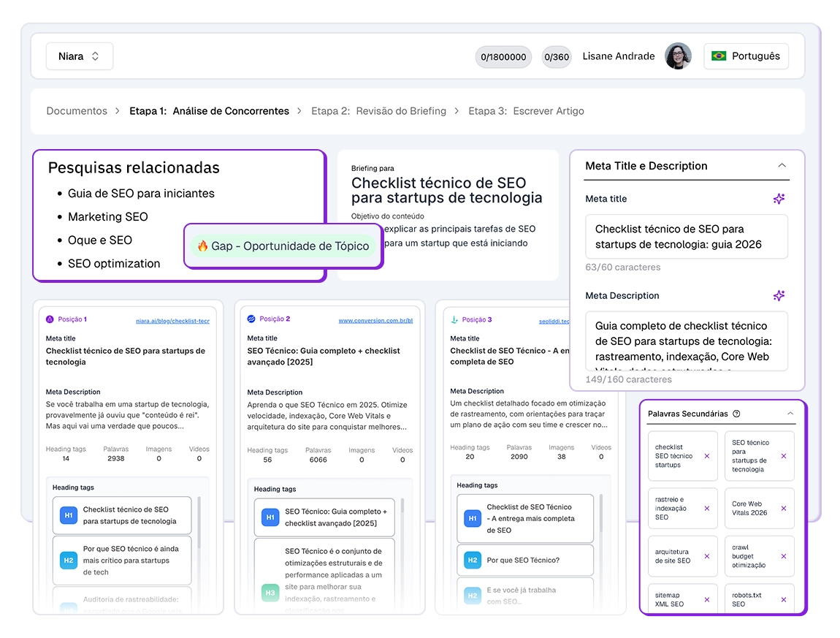
Task: Delete the 'sitemap XML SEO' keyword tag
Action: pos(706,600)
